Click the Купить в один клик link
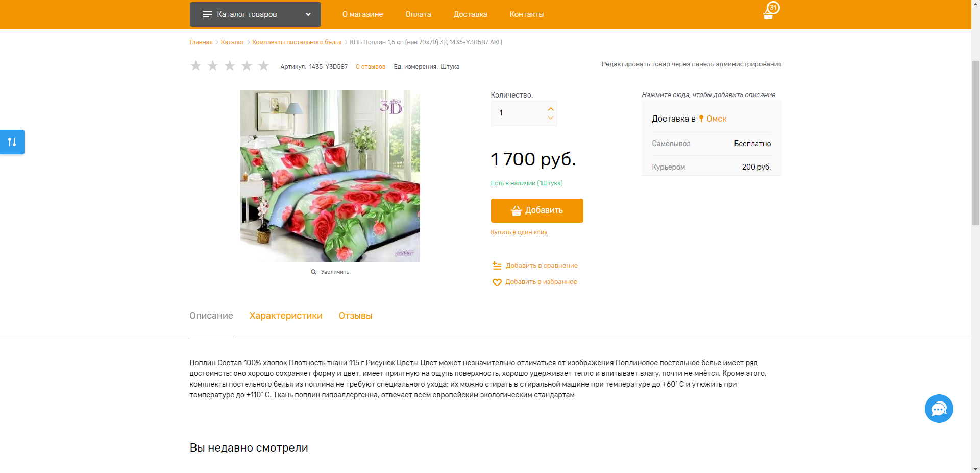Image resolution: width=980 pixels, height=473 pixels. click(519, 232)
